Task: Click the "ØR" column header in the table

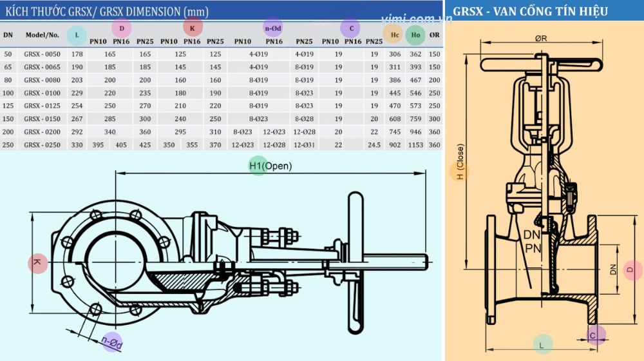Action: click(x=435, y=35)
